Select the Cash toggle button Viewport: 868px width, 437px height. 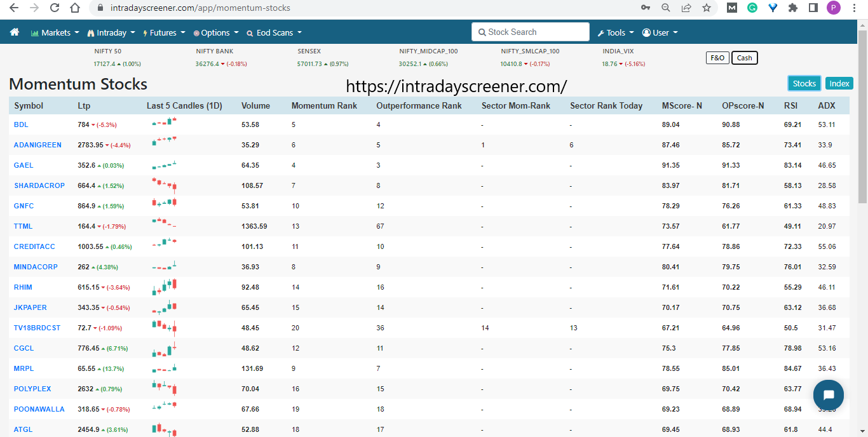tap(745, 58)
